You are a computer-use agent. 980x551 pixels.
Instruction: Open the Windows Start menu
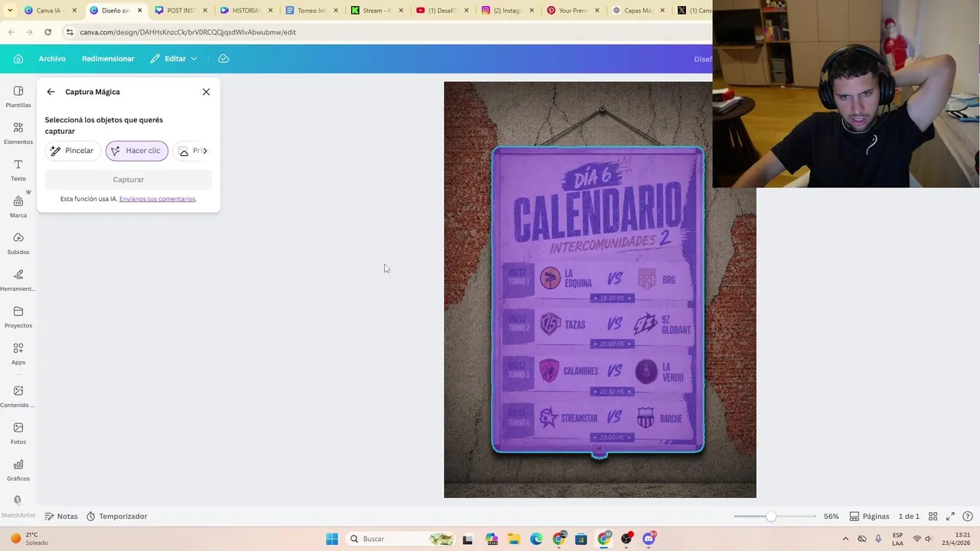pyautogui.click(x=332, y=539)
